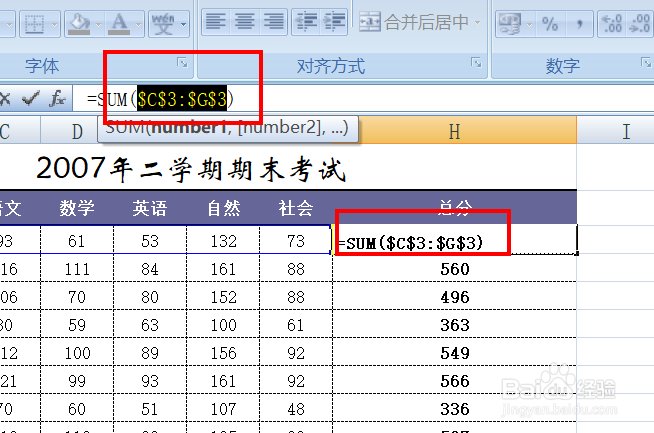
Task: Increase decimal places
Action: (611, 24)
